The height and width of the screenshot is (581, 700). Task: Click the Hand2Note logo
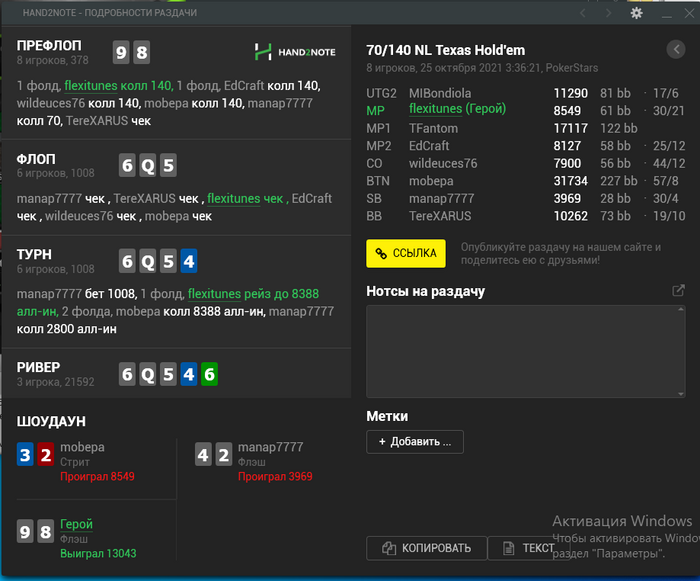click(295, 52)
